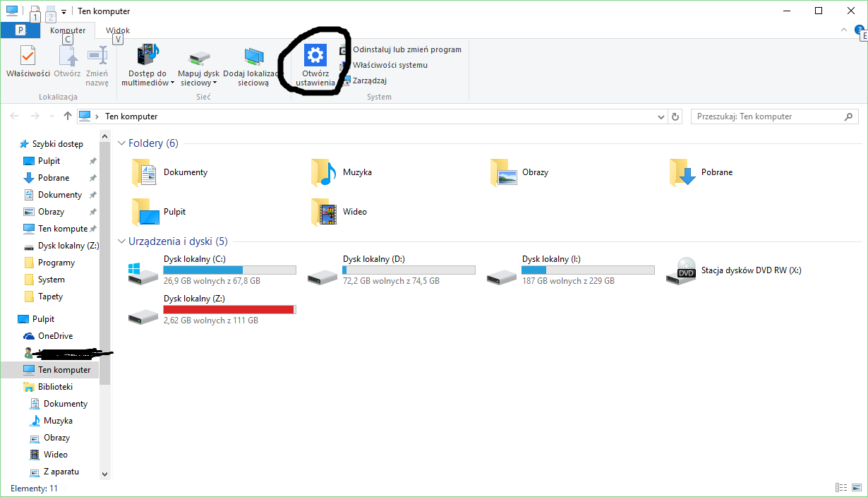Click the Elementy: 11 status text

tap(34, 489)
